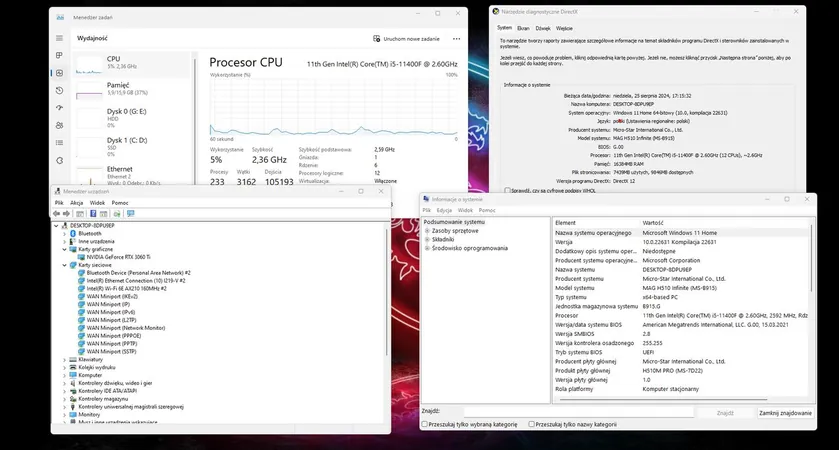
Task: Open Services icon in Task Manager sidebar
Action: 59,162
